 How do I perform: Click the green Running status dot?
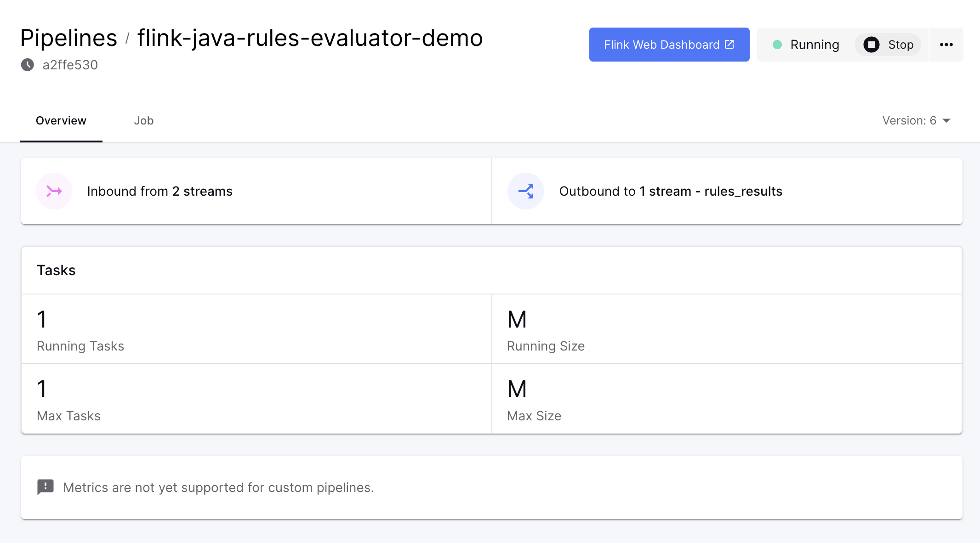pyautogui.click(x=778, y=45)
